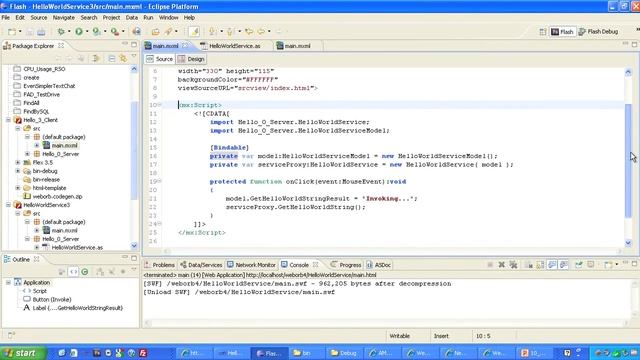Toggle Show Console on standard out change
Screen dimensions: 640x360
tap(552, 265)
